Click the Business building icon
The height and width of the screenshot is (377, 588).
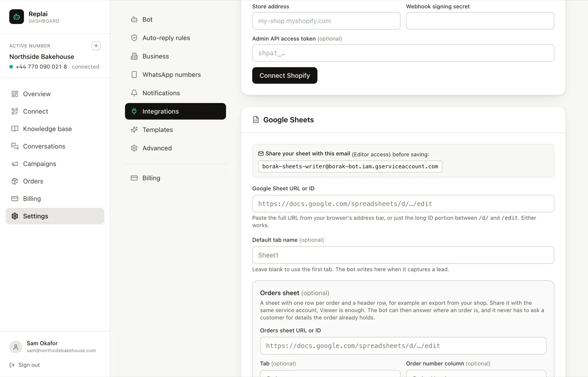pos(134,56)
